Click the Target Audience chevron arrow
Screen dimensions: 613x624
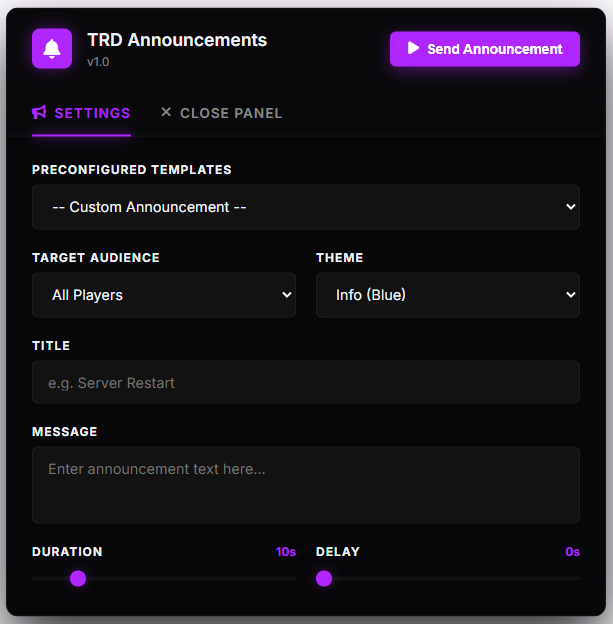pyautogui.click(x=287, y=295)
